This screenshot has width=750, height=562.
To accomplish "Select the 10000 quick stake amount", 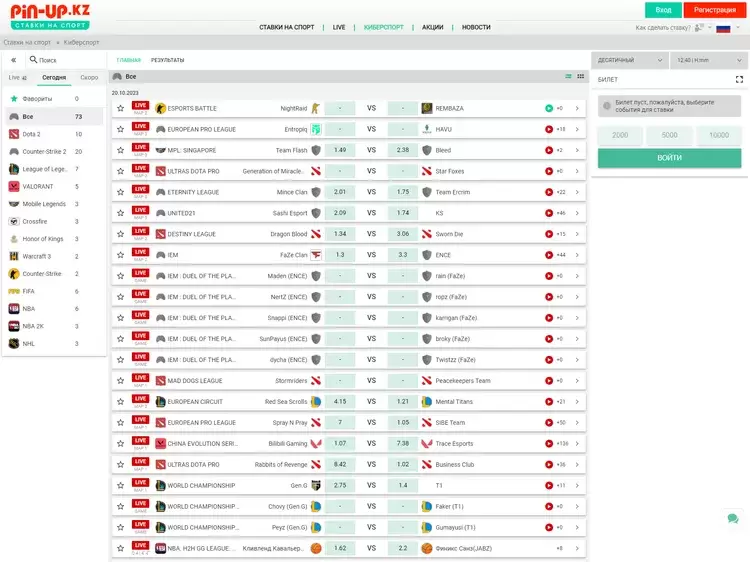I will [719, 135].
